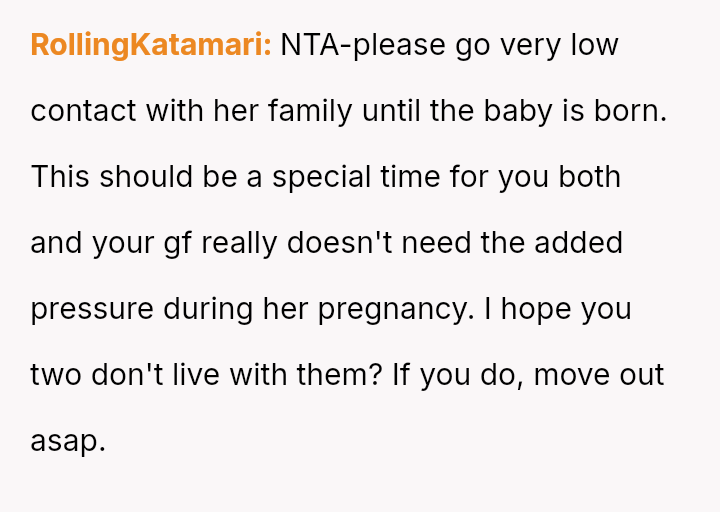Click the final word "asap."
Image resolution: width=720 pixels, height=512 pixels.
(x=68, y=442)
